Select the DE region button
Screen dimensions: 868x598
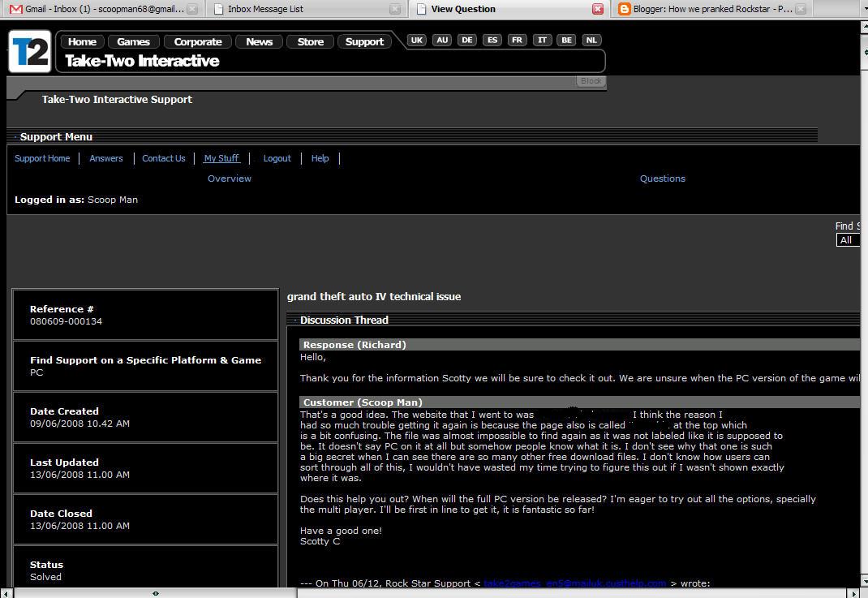467,40
